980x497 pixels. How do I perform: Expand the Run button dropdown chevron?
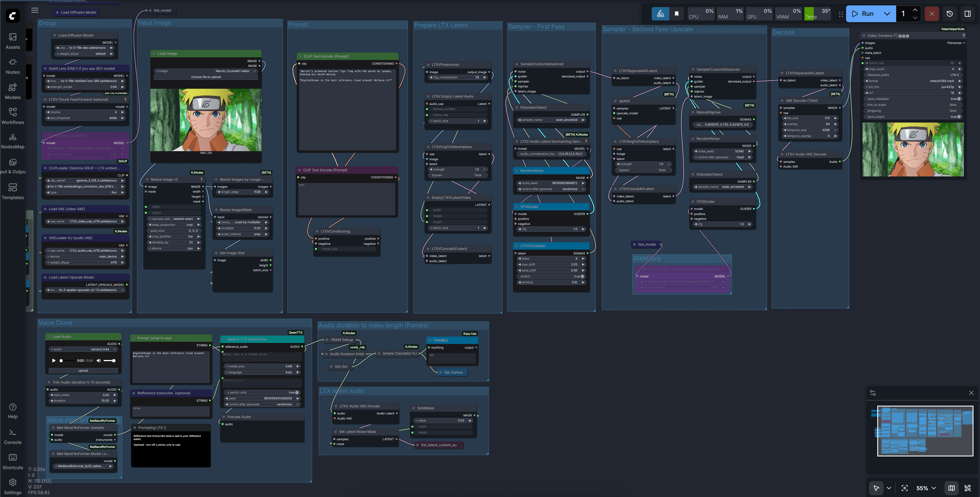[888, 14]
